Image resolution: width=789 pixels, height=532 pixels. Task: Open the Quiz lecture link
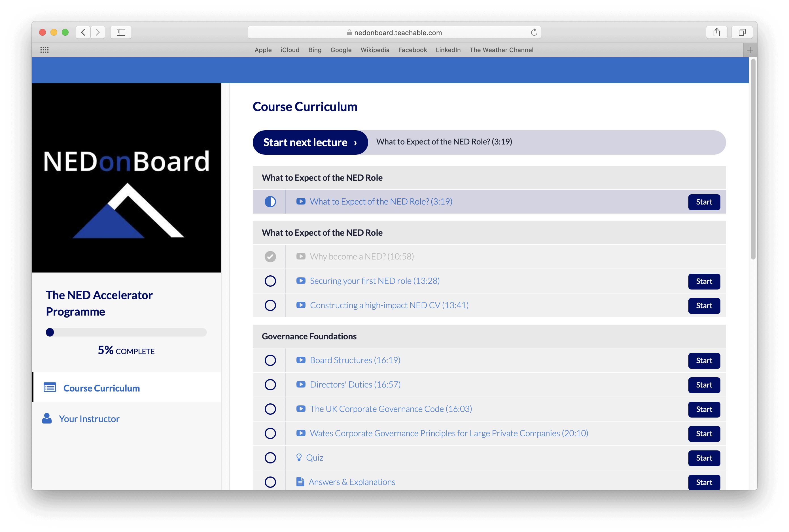pos(315,458)
